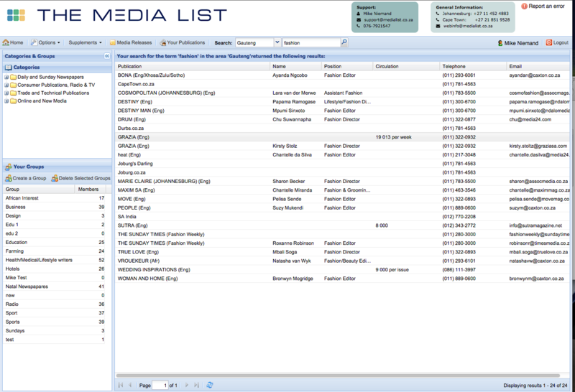
Task: Sort by Publication column header
Action: click(x=193, y=66)
